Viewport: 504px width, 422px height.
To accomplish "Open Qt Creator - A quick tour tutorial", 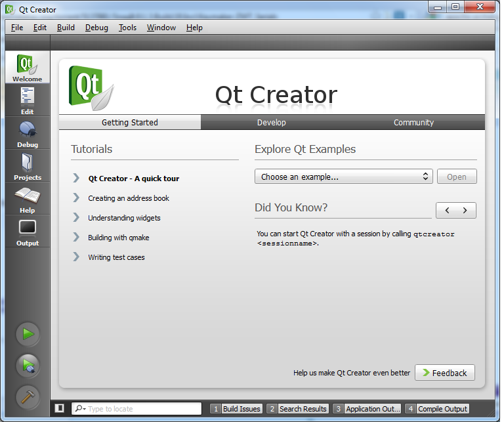I will (134, 179).
